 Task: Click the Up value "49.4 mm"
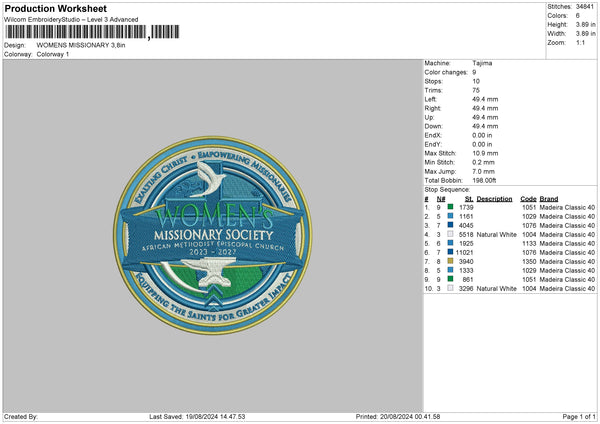point(485,117)
